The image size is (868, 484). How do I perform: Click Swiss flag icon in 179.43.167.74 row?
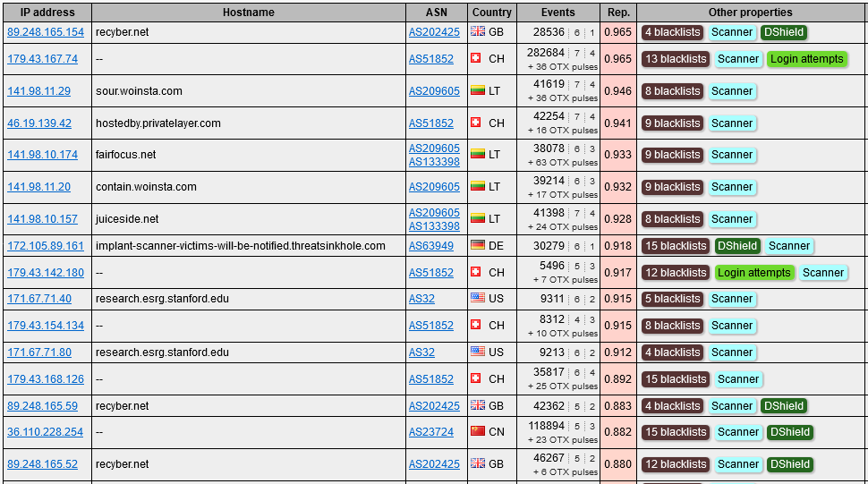pos(475,57)
